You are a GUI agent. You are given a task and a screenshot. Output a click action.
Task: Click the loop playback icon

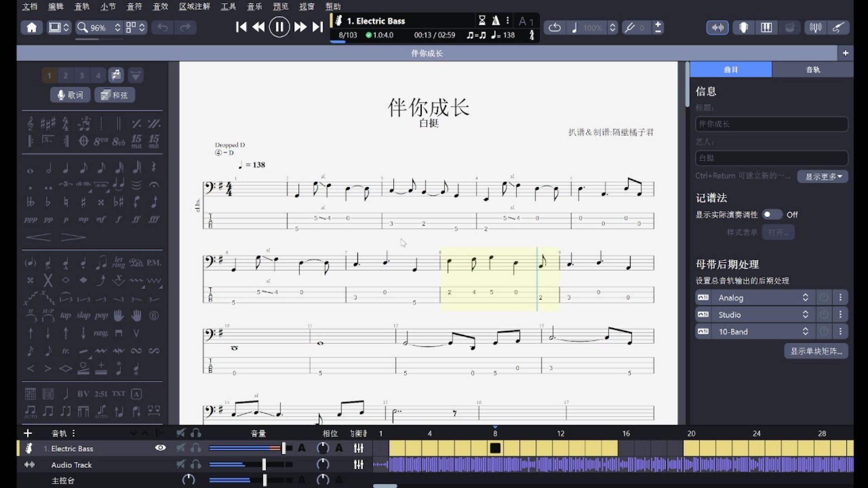(x=555, y=28)
